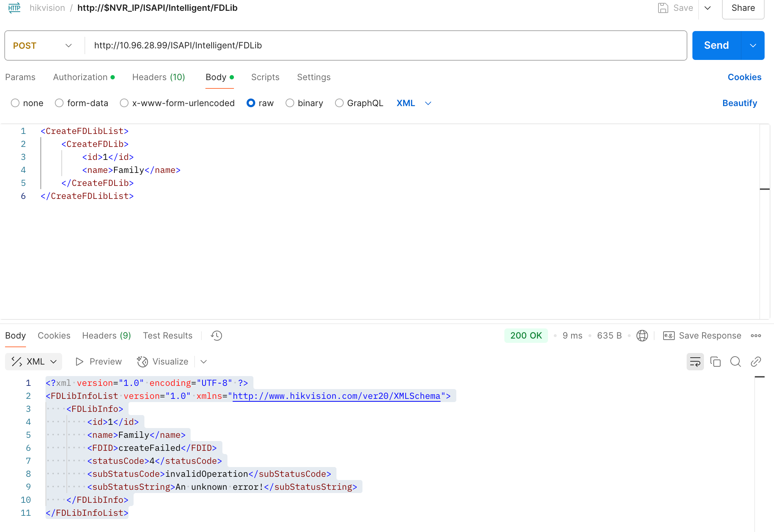The width and height of the screenshot is (774, 532).
Task: Expand the Send button options arrow
Action: click(x=753, y=45)
